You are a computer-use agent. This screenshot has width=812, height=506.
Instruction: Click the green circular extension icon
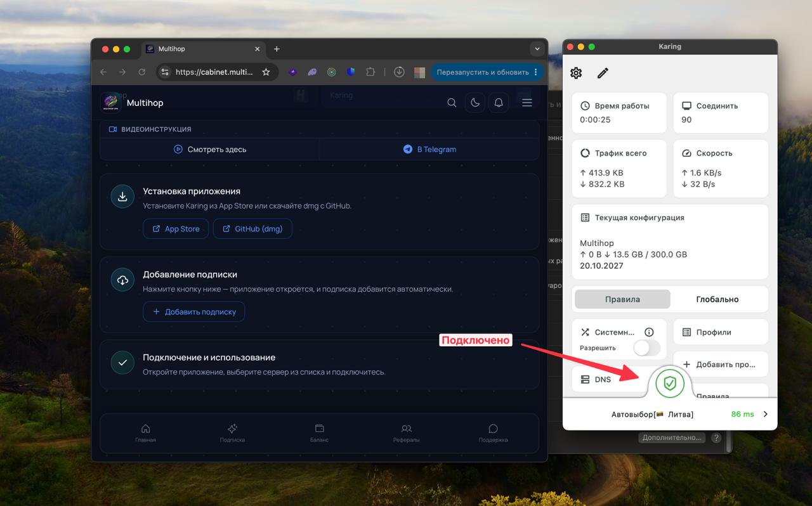click(x=331, y=72)
